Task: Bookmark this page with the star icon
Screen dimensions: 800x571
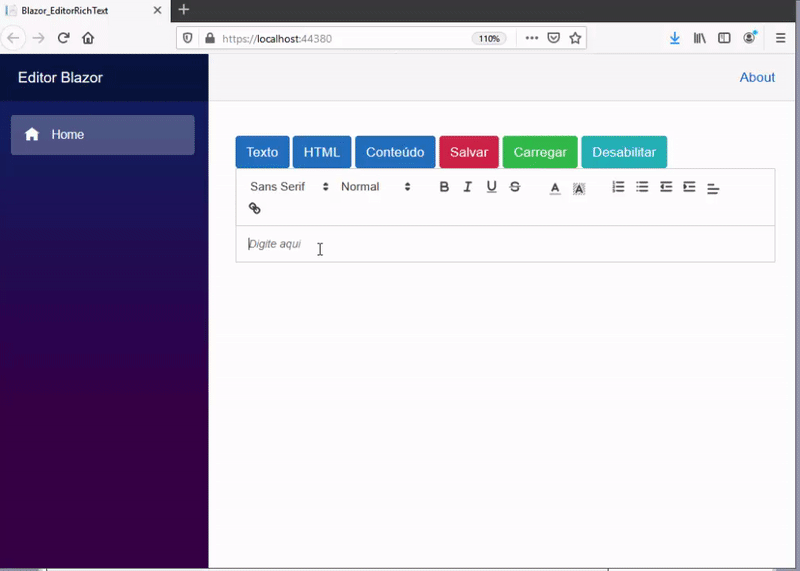Action: pyautogui.click(x=575, y=38)
